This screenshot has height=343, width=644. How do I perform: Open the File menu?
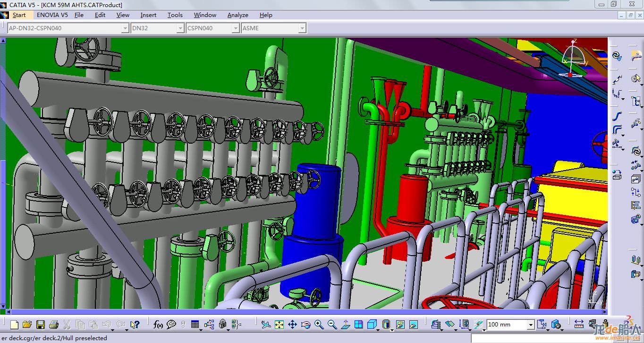point(79,15)
